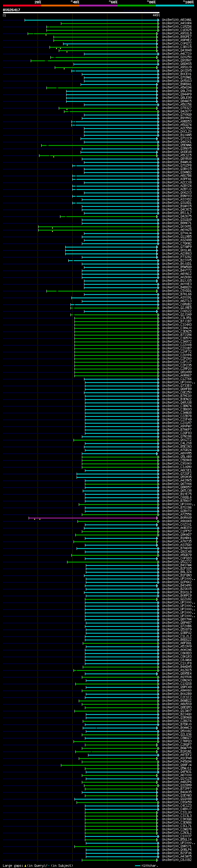Click the UniRef100_Q9SMH7 entry
Screen dimensions: 197x868
[176, 61]
